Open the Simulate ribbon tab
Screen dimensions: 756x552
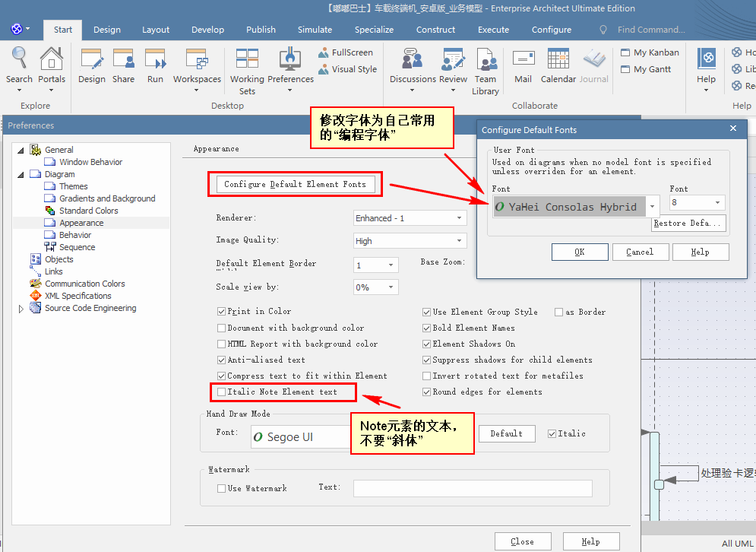tap(315, 30)
